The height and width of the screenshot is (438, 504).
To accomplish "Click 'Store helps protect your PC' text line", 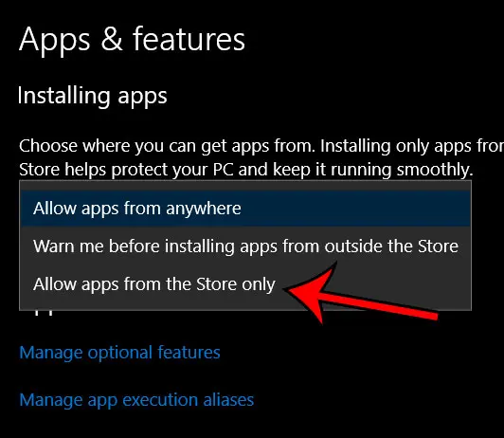I will pyautogui.click(x=246, y=170).
